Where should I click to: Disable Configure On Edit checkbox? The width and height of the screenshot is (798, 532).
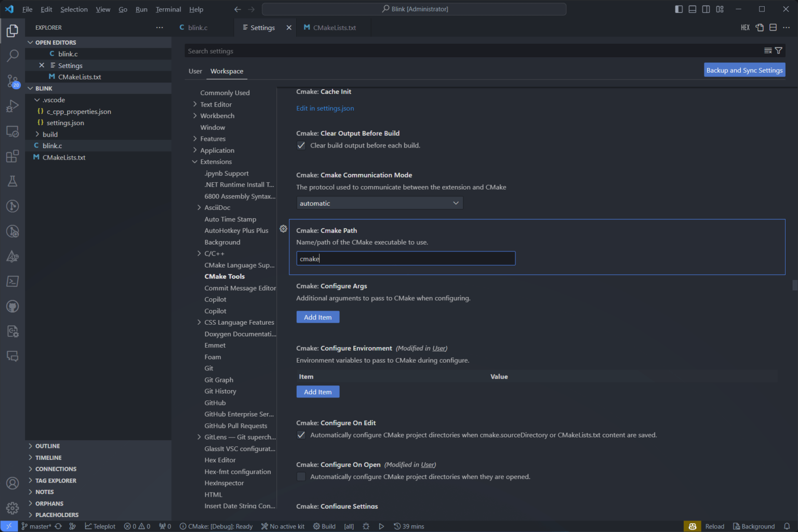pos(301,435)
